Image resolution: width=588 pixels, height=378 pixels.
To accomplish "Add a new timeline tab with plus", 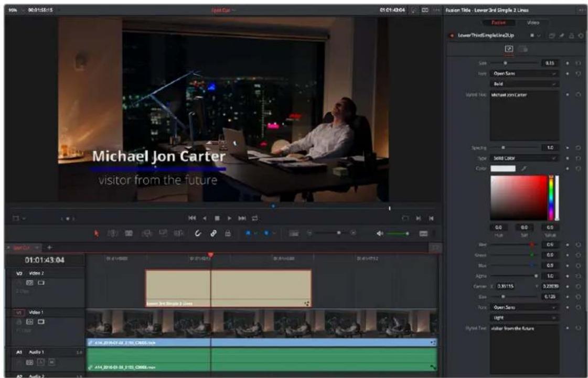I will coord(49,247).
